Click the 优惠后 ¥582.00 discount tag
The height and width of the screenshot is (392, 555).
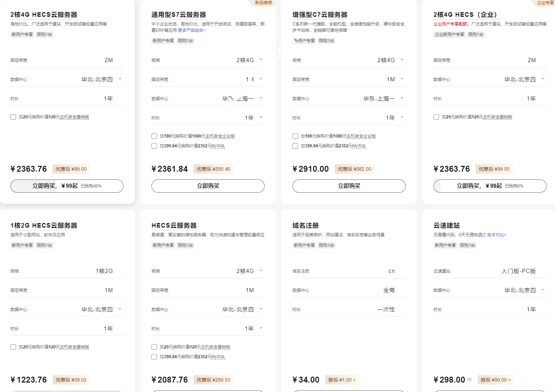354,169
